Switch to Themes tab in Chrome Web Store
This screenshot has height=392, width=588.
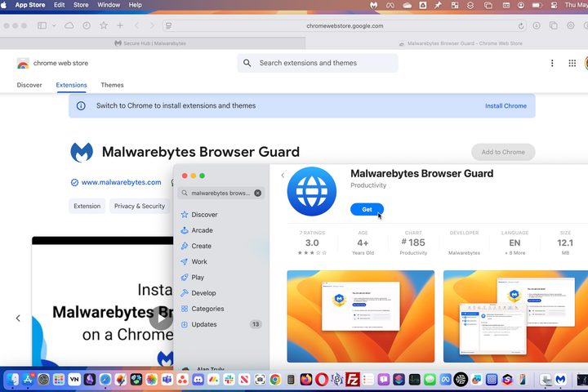(112, 85)
